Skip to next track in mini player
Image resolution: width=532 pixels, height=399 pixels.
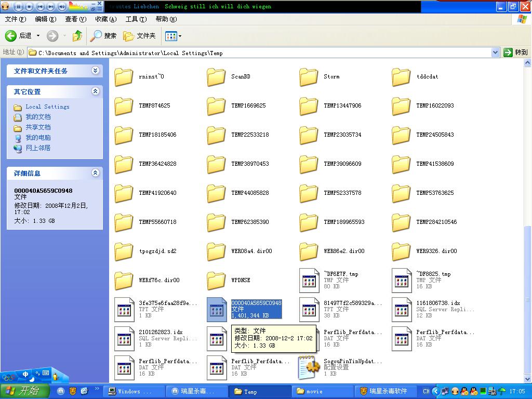51,7
